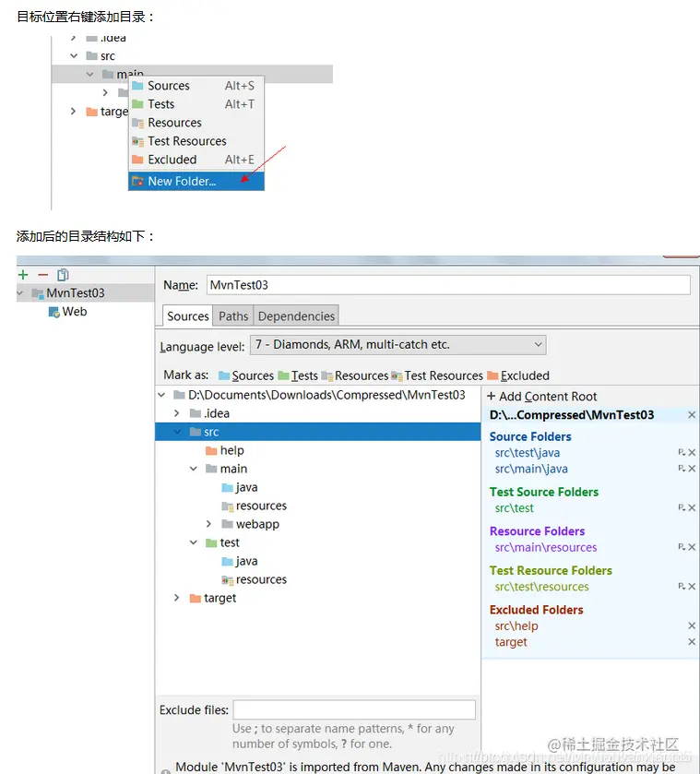The height and width of the screenshot is (774, 700).
Task: Select the Web facet under MvnTest03
Action: pos(67,312)
